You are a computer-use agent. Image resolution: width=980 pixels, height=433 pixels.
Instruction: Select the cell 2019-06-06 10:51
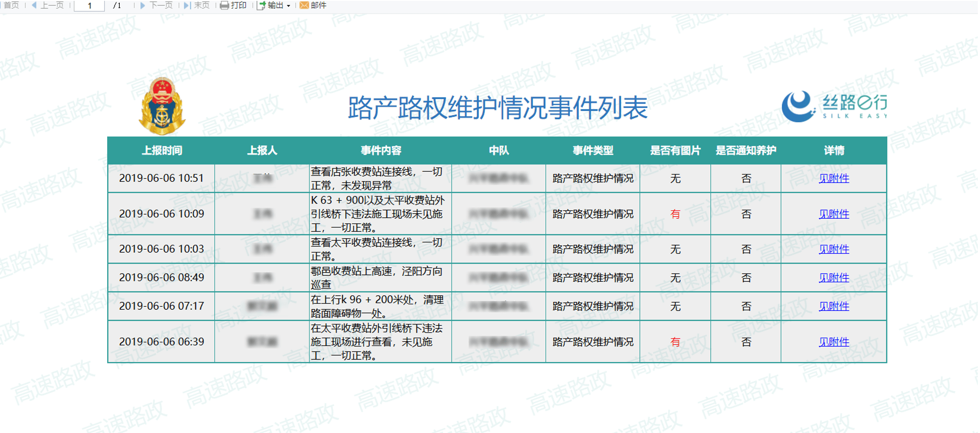[162, 178]
